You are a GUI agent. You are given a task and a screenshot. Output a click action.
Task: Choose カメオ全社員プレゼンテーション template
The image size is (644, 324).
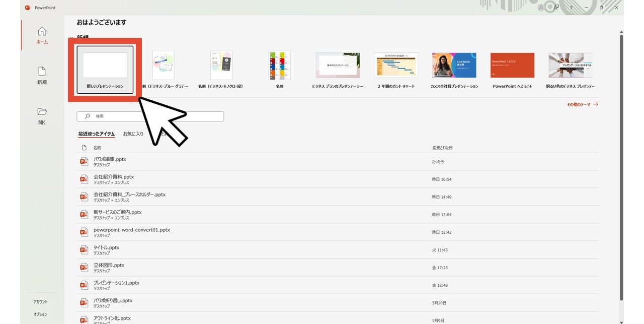454,70
